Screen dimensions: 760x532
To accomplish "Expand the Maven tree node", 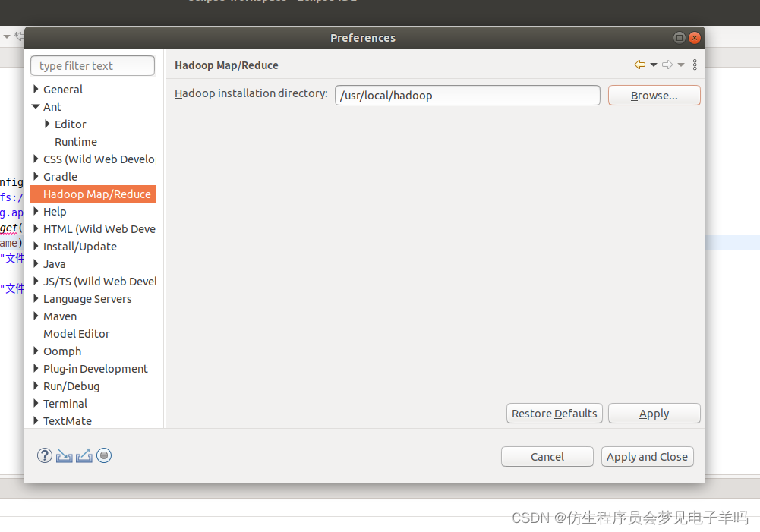I will coord(36,316).
